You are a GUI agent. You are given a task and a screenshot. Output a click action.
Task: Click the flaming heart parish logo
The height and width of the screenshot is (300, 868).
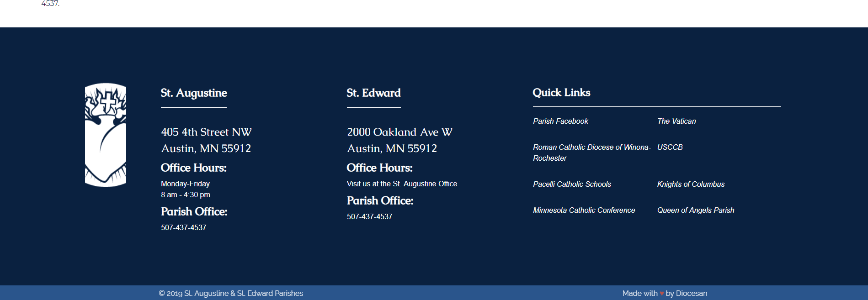(106, 135)
